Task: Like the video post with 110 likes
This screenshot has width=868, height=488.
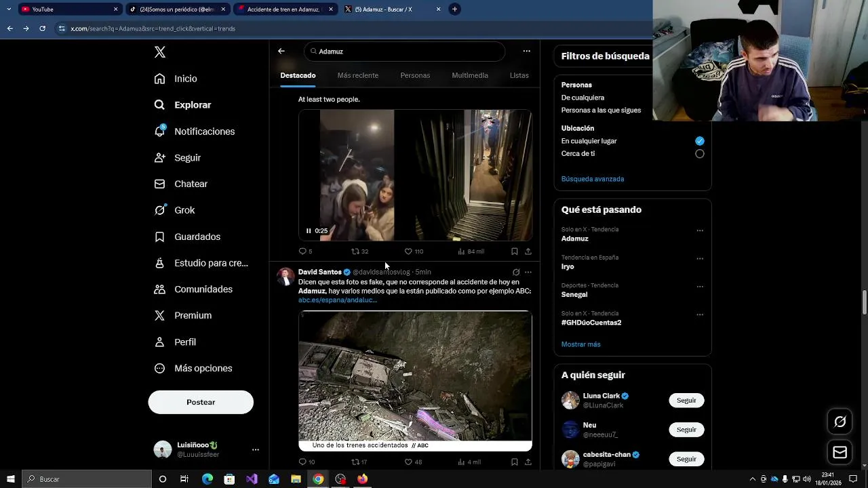Action: [414, 251]
